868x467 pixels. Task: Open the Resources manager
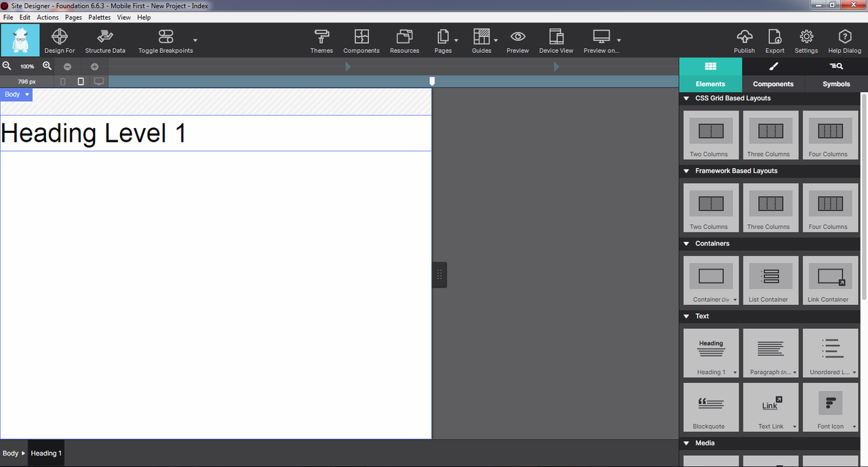pos(404,41)
